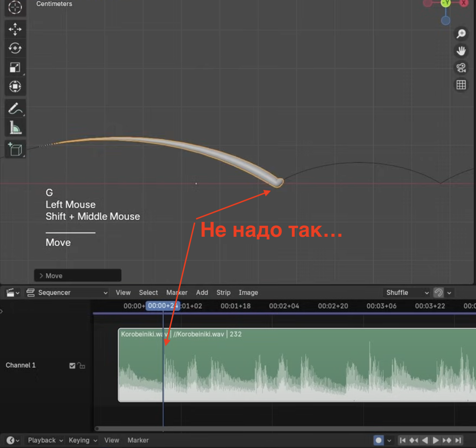Click the red X axis gizmo ball
This screenshot has width=476, height=448.
[x=464, y=3]
